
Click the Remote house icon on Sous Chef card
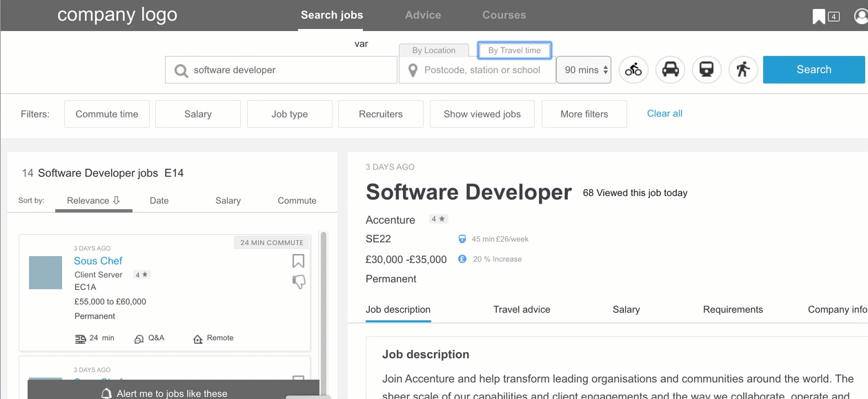(x=198, y=339)
